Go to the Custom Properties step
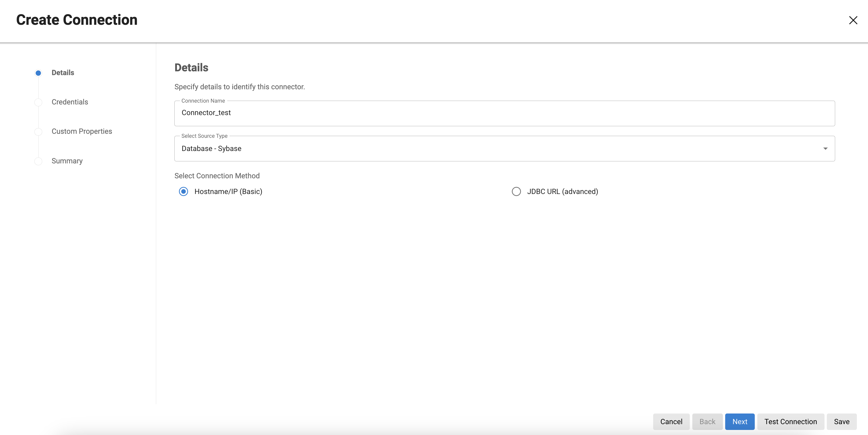Screen dimensions: 868x435 pos(82,131)
